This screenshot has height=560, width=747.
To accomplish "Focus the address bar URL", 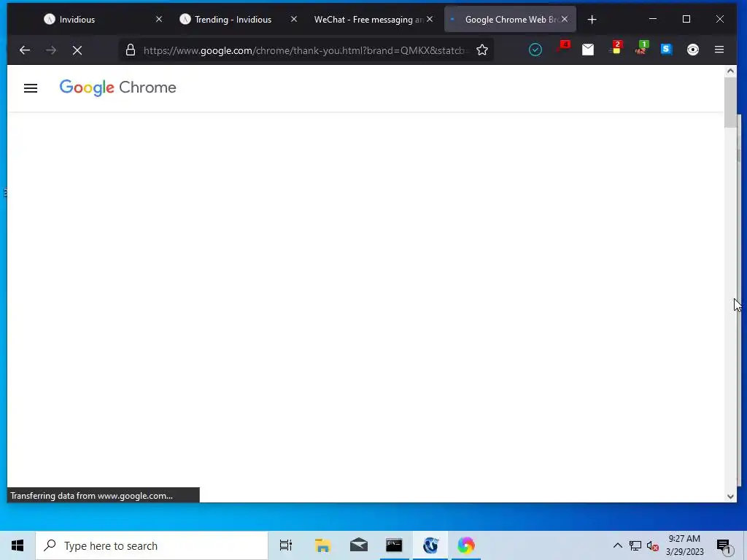I will pos(305,50).
